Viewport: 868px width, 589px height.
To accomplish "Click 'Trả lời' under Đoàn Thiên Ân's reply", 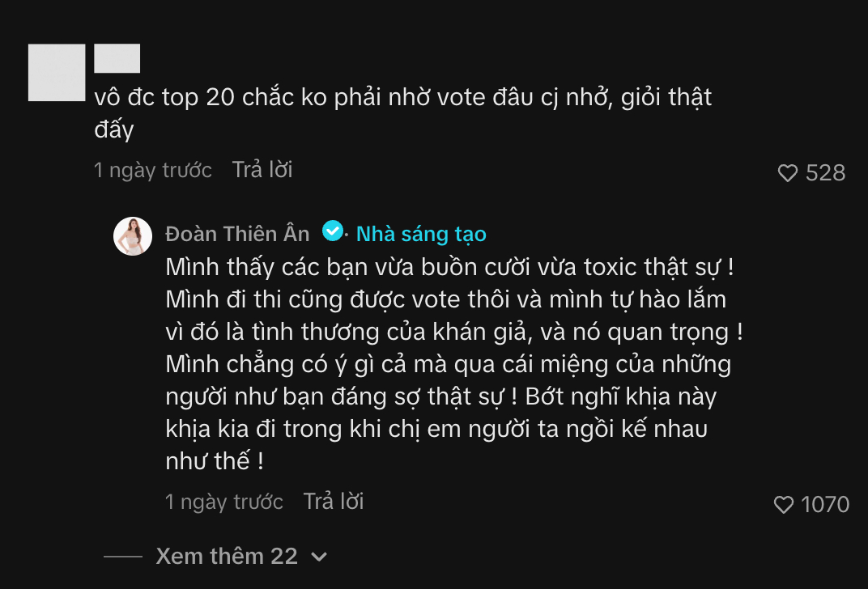I will 334,502.
